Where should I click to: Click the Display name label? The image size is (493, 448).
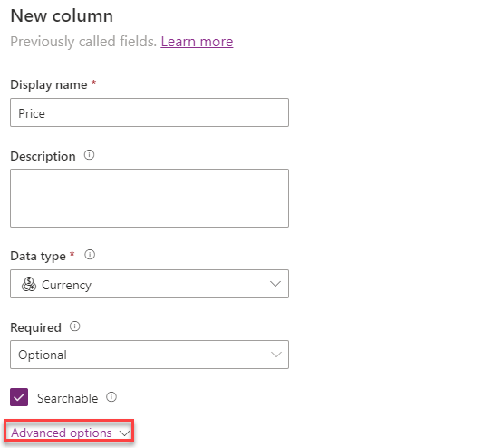point(49,85)
